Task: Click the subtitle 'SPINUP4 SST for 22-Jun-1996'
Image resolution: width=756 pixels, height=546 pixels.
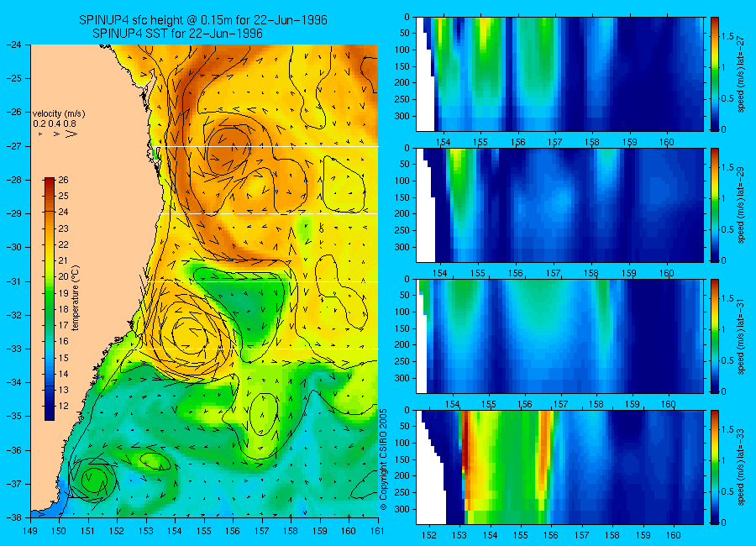Action: tap(177, 34)
